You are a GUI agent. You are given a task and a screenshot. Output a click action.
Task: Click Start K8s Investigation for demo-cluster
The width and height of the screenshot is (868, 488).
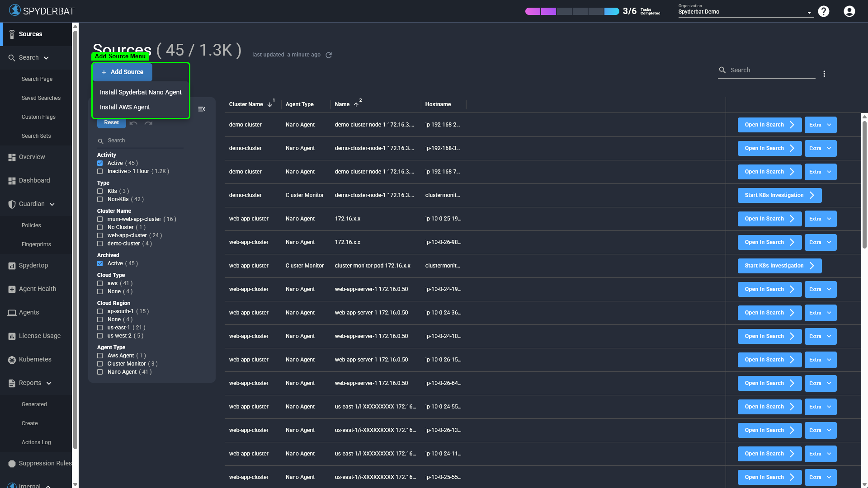[779, 195]
